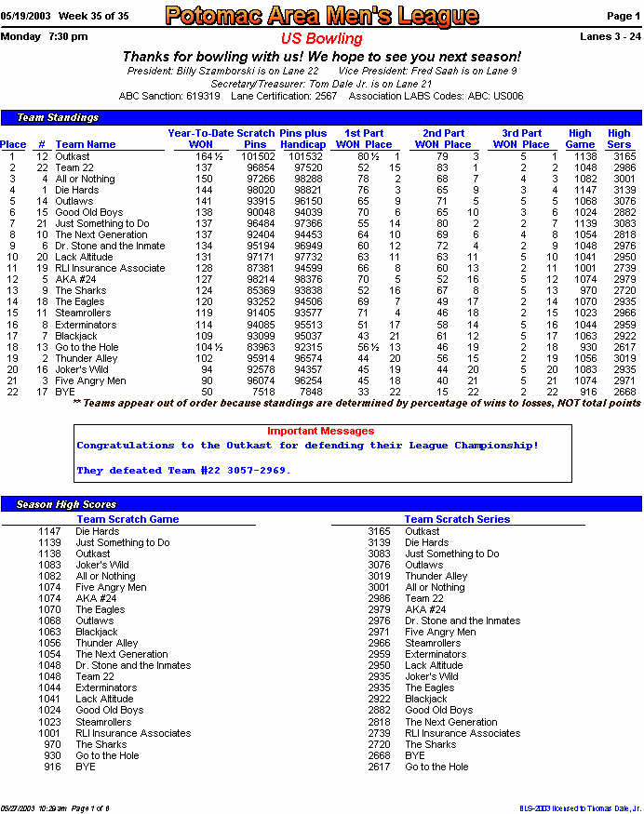The width and height of the screenshot is (644, 814).
Task: Click the Potomac Area Men's League title
Action: tap(322, 16)
